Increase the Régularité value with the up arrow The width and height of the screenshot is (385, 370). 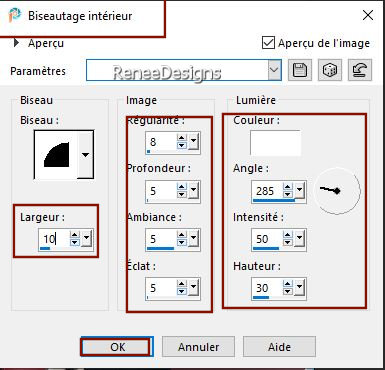[182, 138]
